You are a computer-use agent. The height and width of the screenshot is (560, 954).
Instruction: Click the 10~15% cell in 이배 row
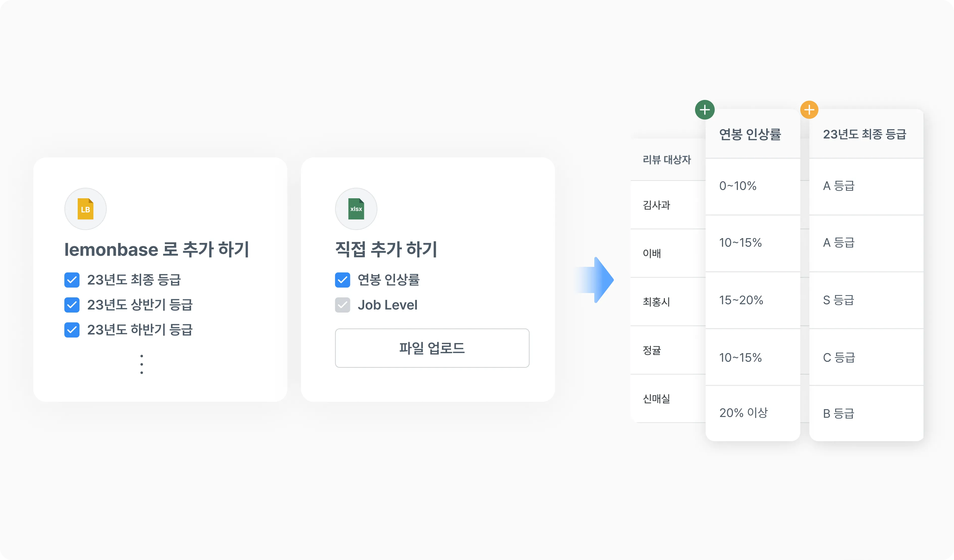click(x=753, y=243)
